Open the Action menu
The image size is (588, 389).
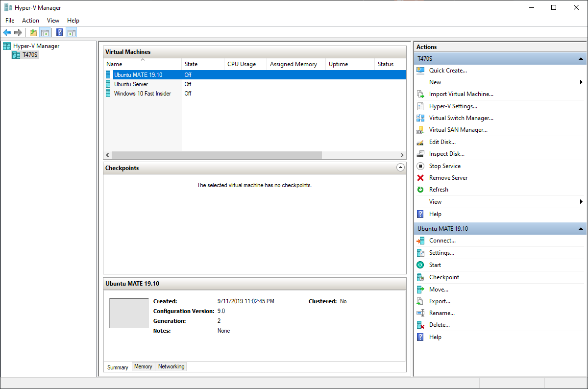[x=30, y=21]
